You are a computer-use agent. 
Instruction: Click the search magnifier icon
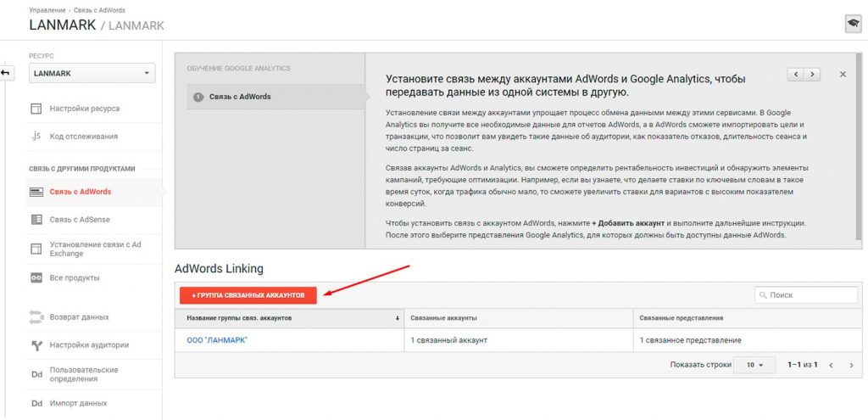764,295
